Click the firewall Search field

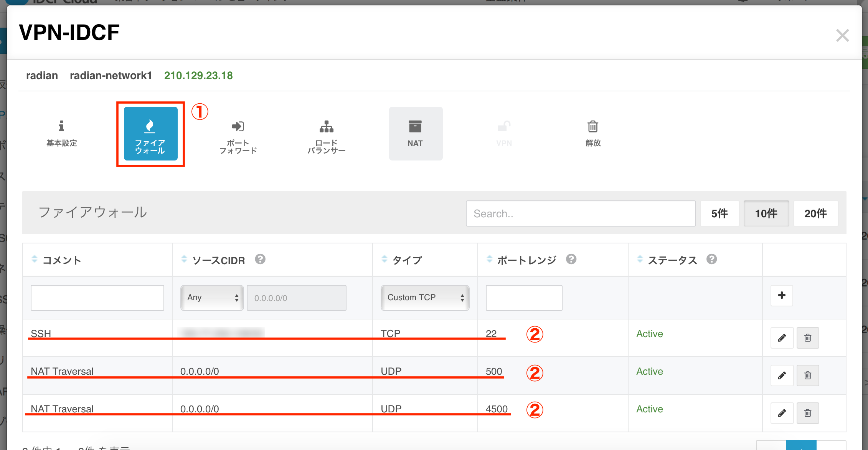tap(580, 213)
